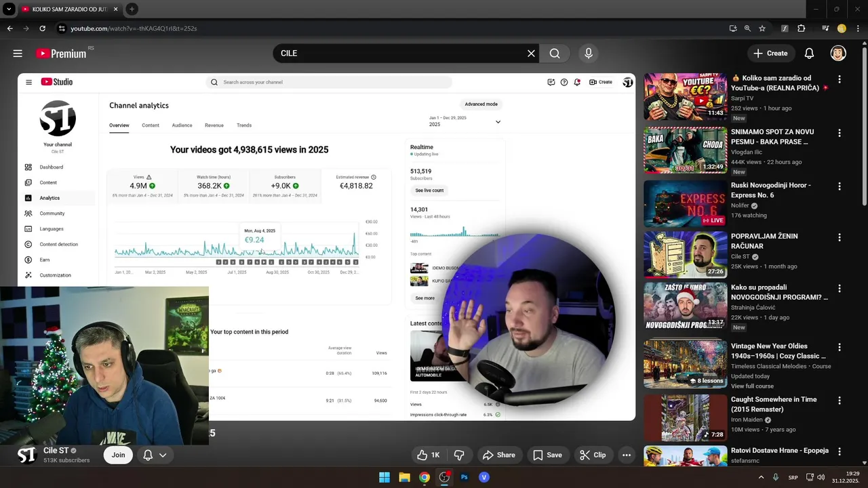Image resolution: width=868 pixels, height=488 pixels.
Task: Share this video
Action: click(x=498, y=455)
